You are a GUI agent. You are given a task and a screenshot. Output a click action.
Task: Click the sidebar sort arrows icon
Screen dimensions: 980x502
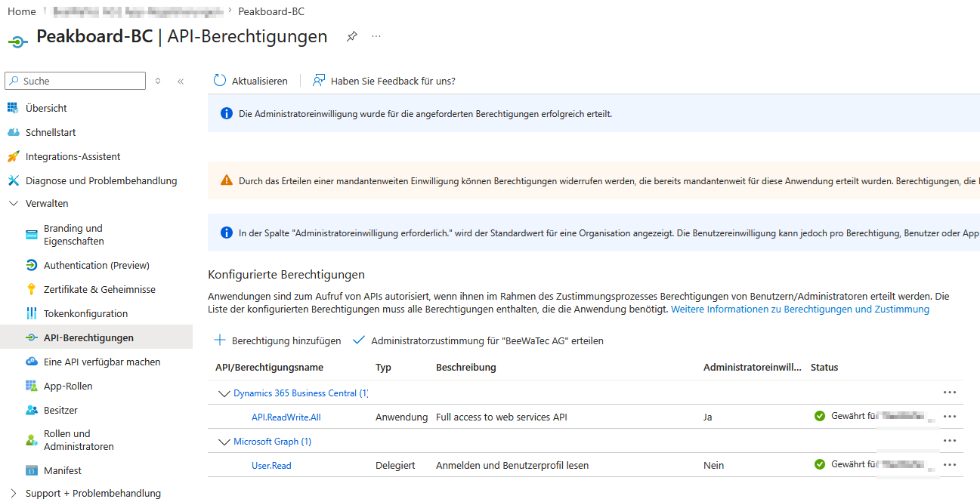coord(158,81)
